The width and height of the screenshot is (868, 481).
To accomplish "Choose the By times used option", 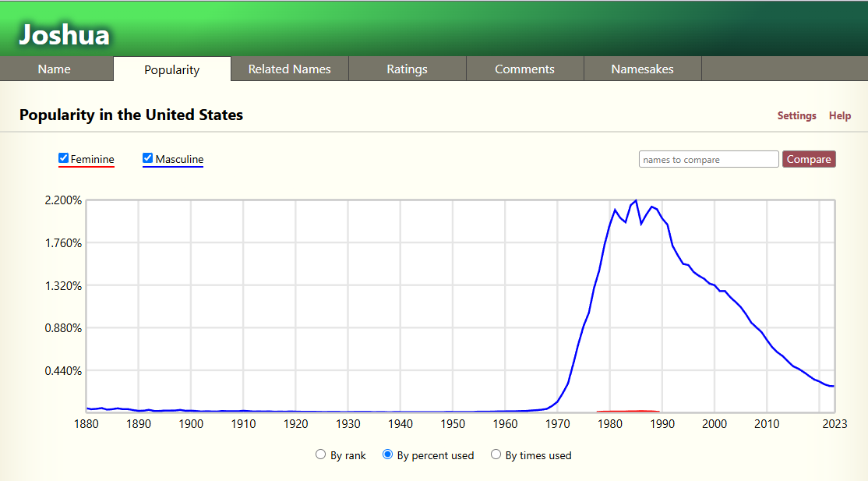I will tap(496, 454).
